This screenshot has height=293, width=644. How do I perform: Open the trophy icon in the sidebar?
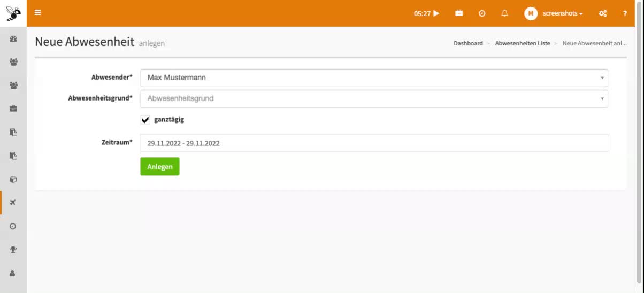13,249
